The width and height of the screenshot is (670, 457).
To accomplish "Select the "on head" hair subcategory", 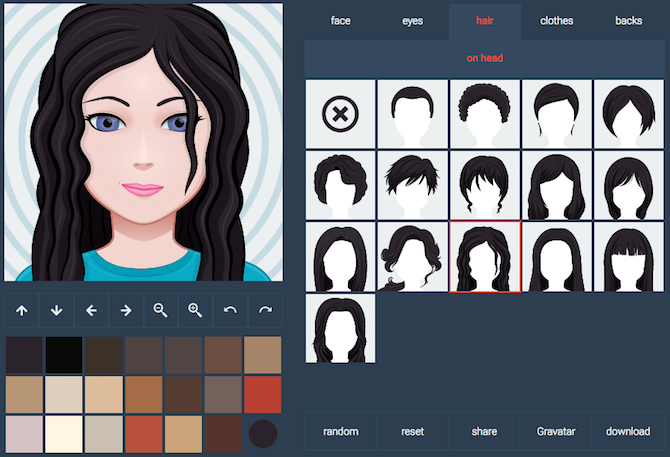I will pos(484,58).
